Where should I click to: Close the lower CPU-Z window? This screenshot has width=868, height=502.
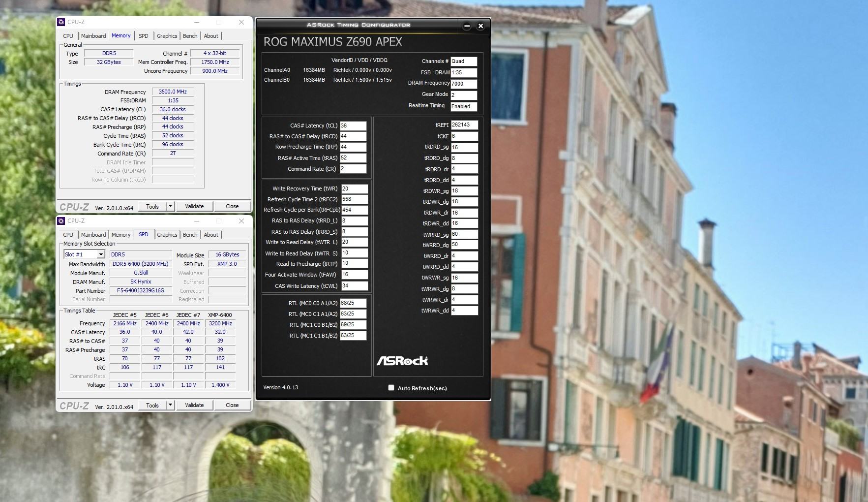pos(241,221)
